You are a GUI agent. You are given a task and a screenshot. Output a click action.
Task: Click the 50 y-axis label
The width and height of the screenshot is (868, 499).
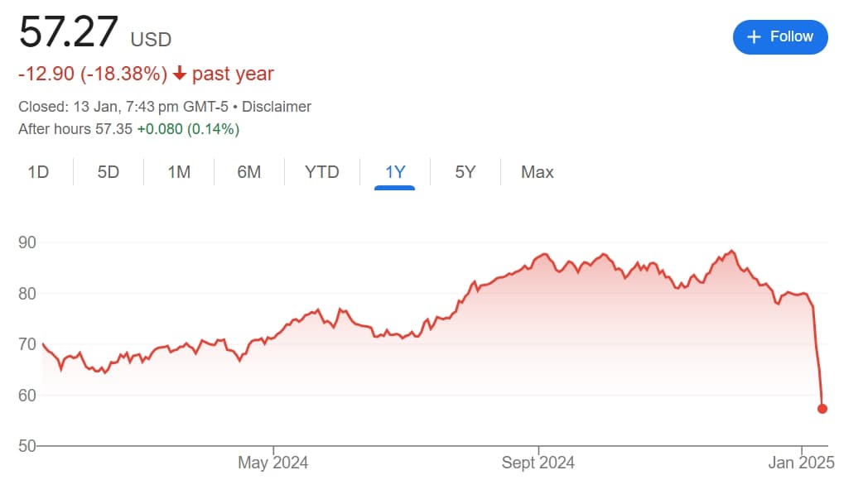(x=29, y=446)
